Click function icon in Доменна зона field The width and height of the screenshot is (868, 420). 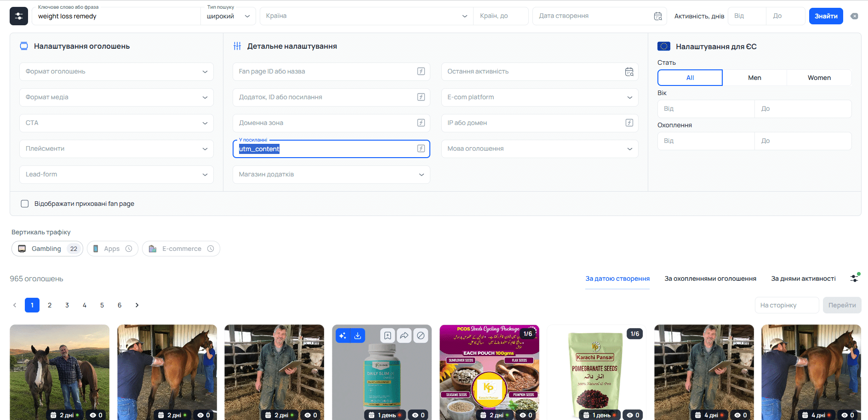point(421,123)
